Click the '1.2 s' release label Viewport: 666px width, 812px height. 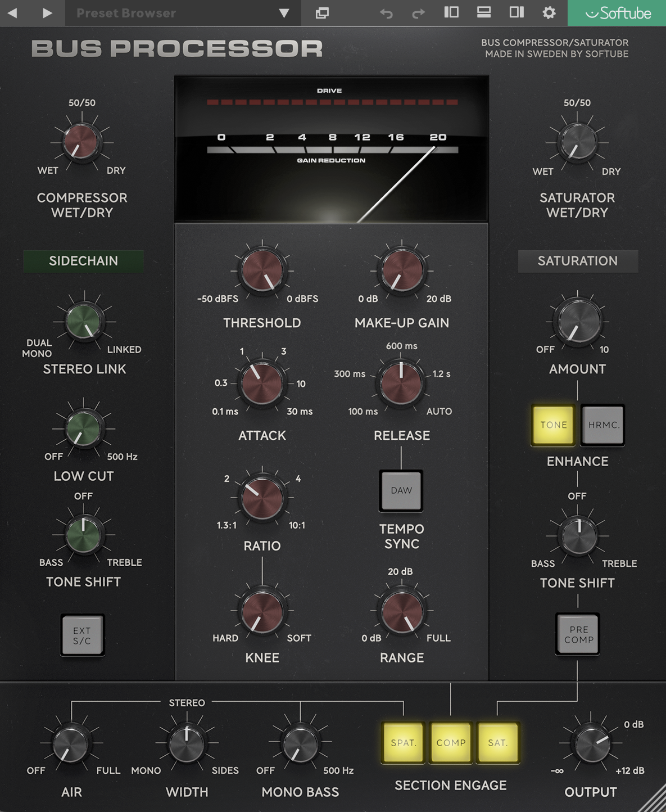441,373
